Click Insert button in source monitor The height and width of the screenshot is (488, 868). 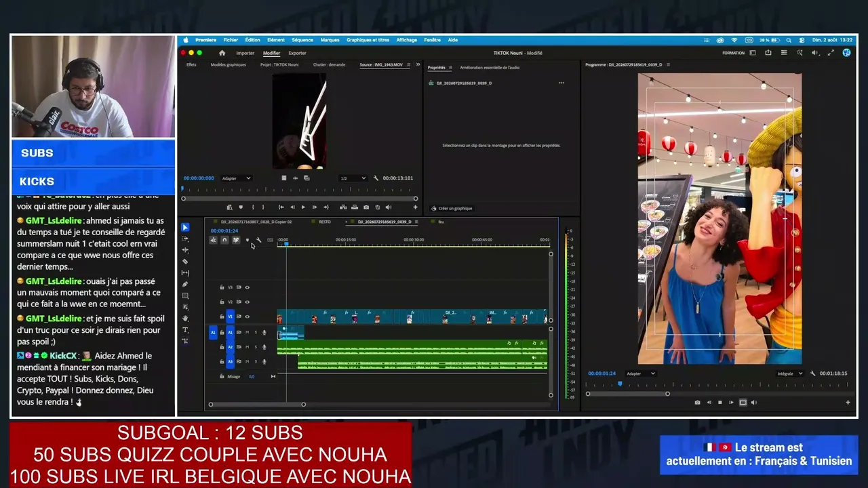(x=343, y=207)
